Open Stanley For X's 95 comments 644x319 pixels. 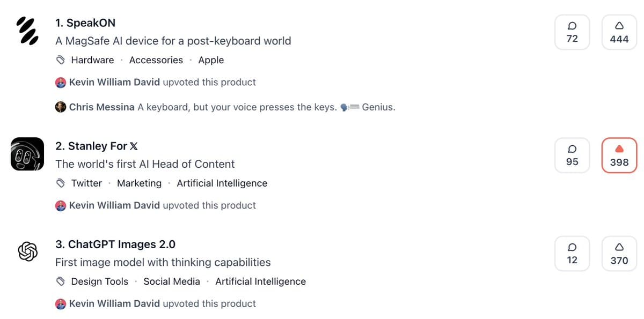click(x=572, y=155)
